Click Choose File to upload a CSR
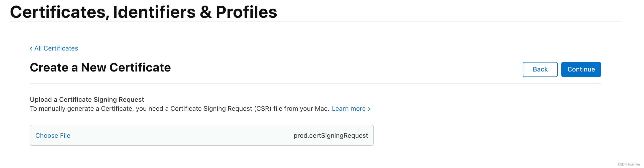 click(x=53, y=135)
